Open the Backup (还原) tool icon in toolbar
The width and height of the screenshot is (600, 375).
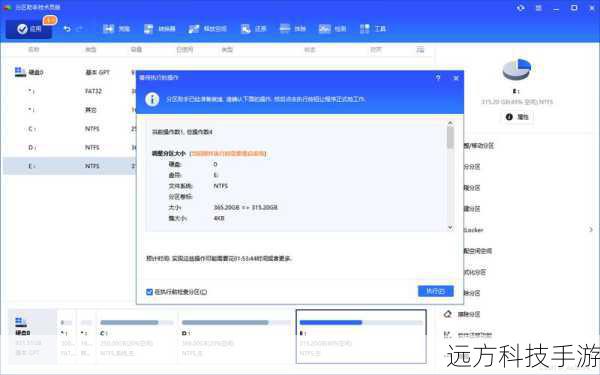pos(245,29)
